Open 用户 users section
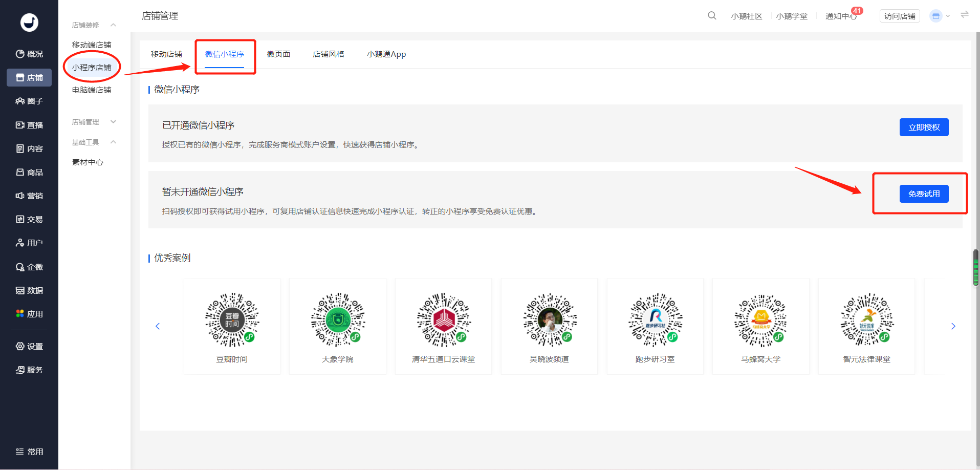980x470 pixels. pyautogui.click(x=29, y=243)
